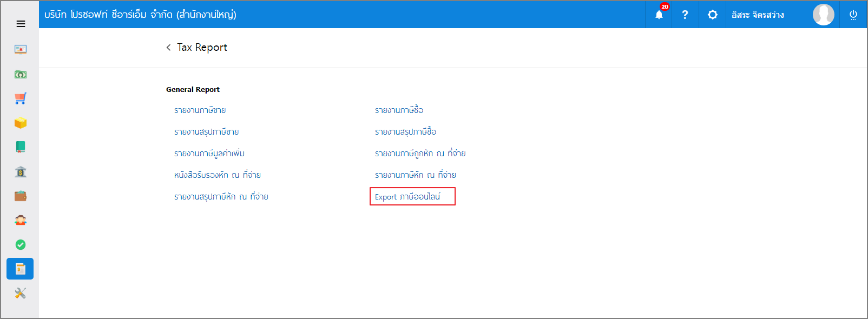Open the รายงานภาษีมูลค่าเพิ่ม report

(x=209, y=154)
